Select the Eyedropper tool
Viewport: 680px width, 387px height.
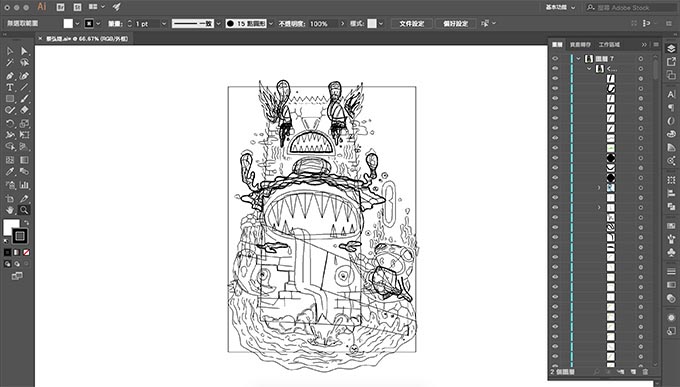pyautogui.click(x=10, y=172)
